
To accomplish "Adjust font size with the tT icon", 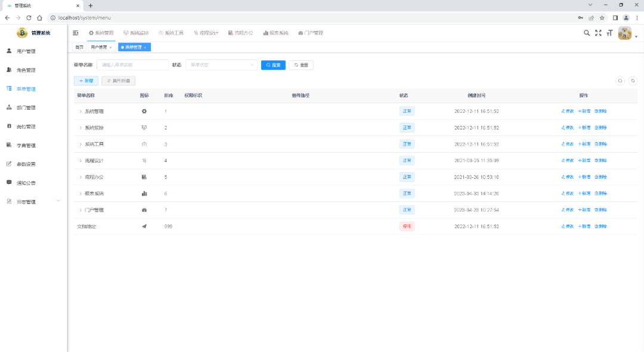I will (609, 34).
